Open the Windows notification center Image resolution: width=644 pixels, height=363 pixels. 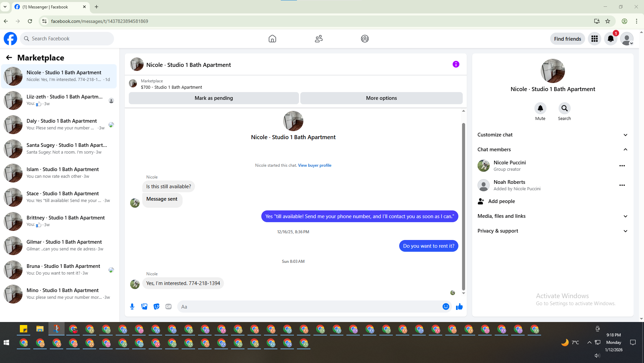(x=633, y=342)
